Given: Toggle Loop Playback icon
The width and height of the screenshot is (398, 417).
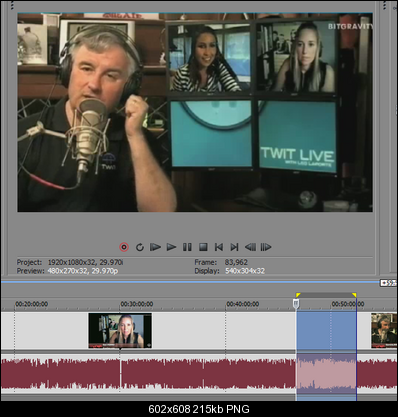Looking at the screenshot, I should [x=140, y=247].
